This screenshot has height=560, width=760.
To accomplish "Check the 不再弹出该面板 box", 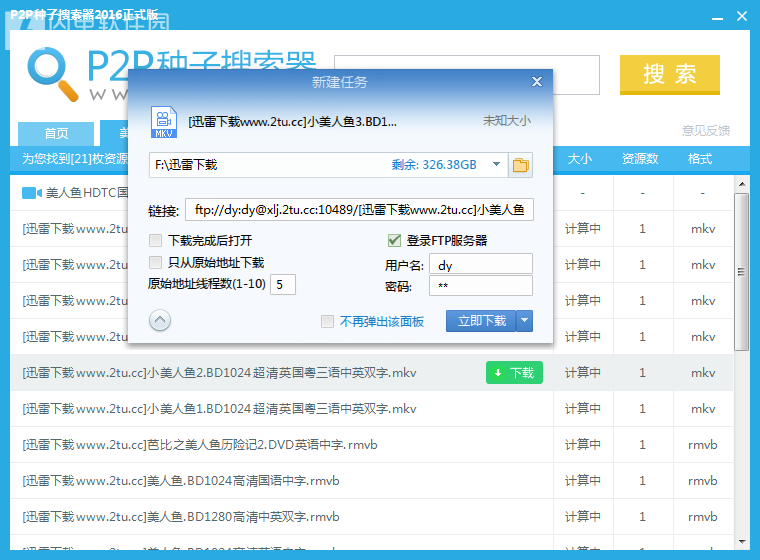I will tap(328, 321).
